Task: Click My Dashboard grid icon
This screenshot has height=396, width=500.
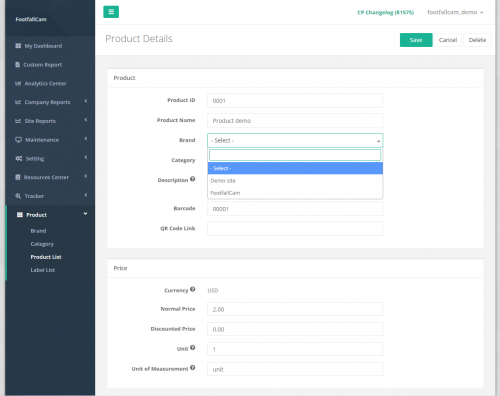Action: [18, 46]
